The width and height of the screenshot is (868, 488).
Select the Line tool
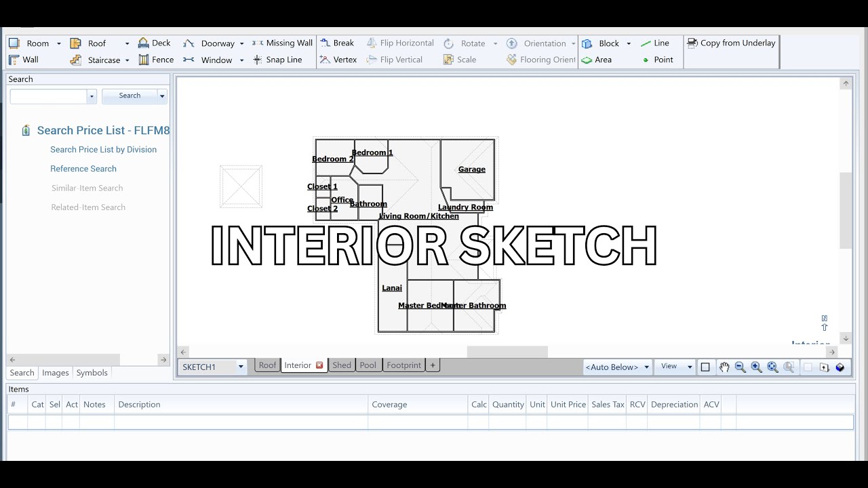[655, 43]
